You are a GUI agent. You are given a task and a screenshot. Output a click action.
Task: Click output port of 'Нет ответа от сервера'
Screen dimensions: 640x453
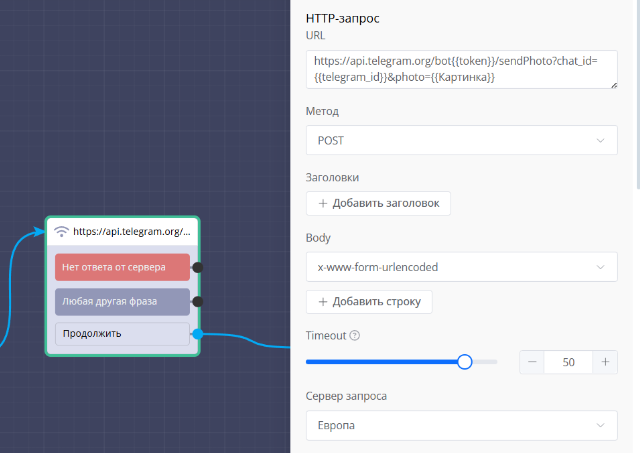[x=197, y=267]
